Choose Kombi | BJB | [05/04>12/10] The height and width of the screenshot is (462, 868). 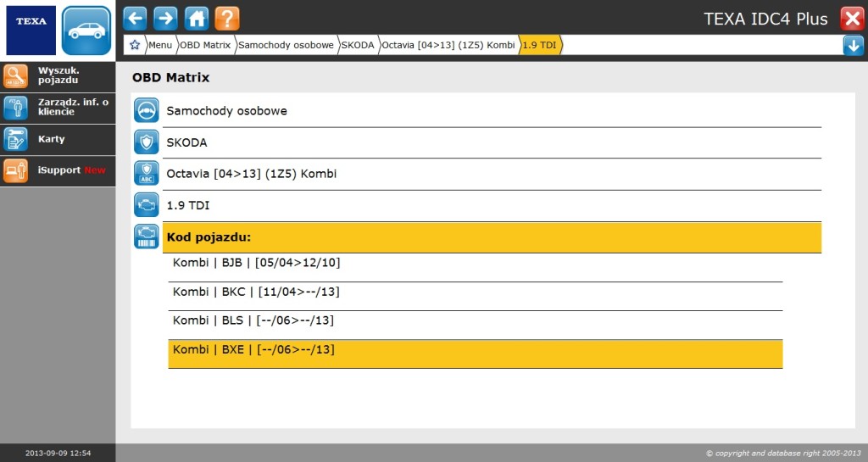476,267
